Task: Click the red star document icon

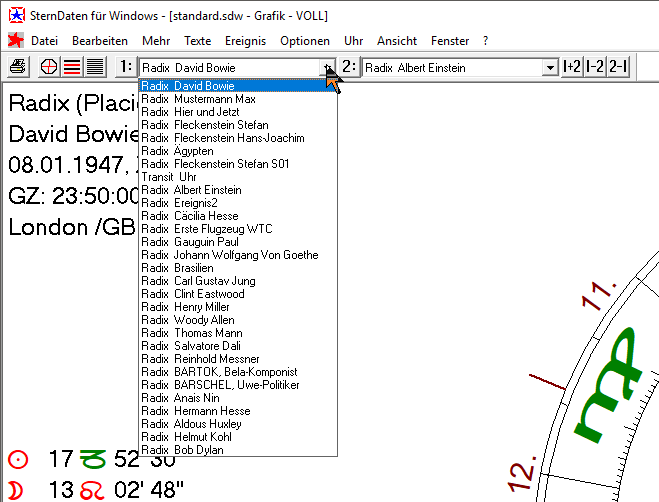Action: [x=16, y=40]
